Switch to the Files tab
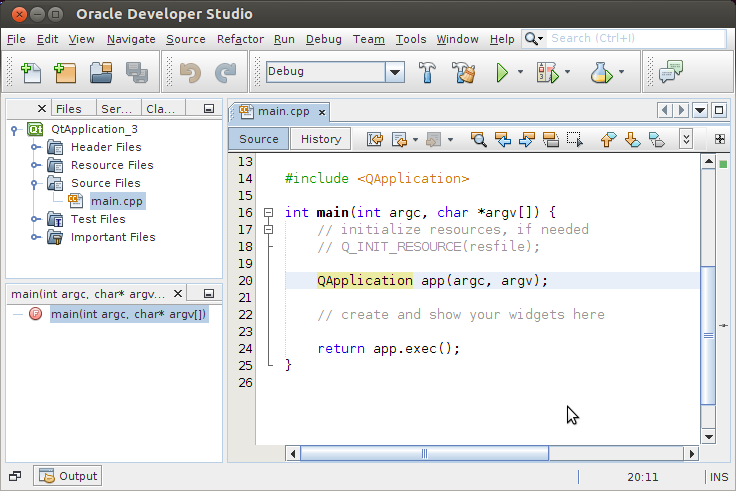The image size is (736, 491). coord(69,109)
